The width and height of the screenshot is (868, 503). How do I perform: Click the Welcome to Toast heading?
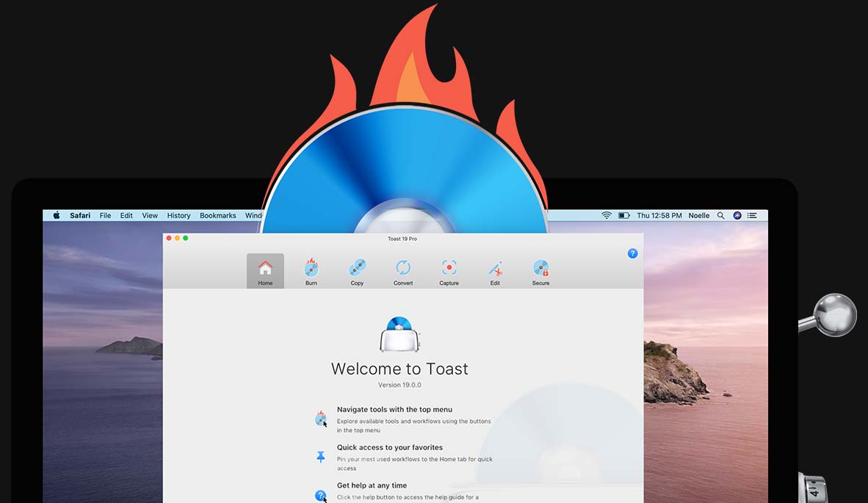tap(399, 369)
